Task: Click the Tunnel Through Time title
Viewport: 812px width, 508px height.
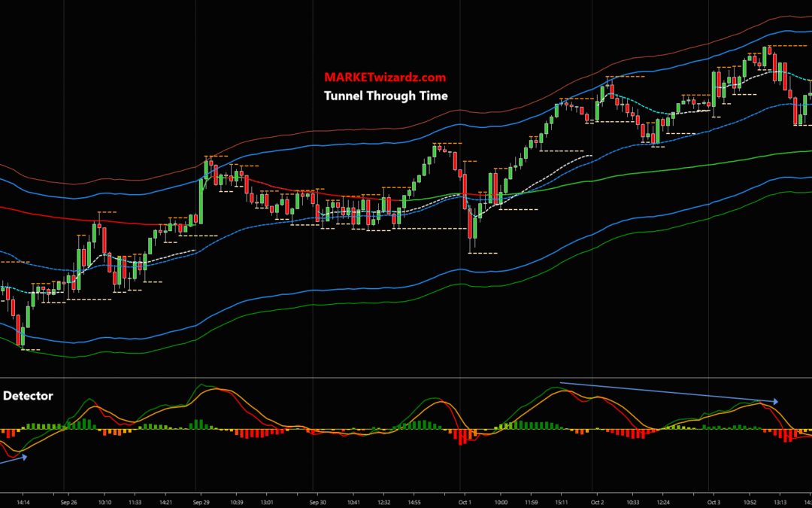Action: (x=386, y=96)
